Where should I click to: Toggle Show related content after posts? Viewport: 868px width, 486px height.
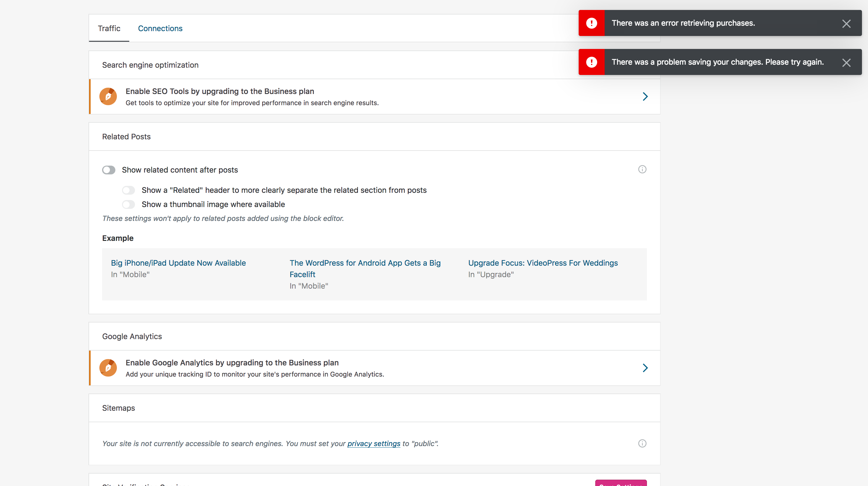(109, 170)
